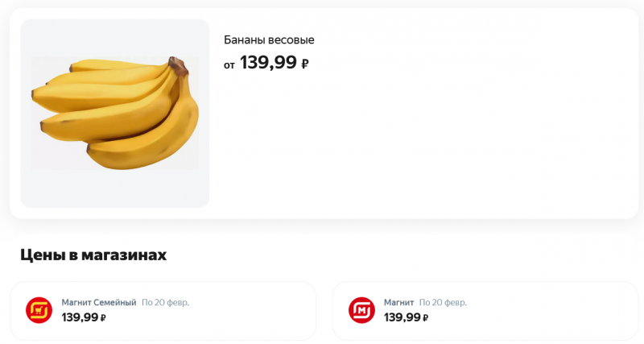Open the banana product photo

pyautogui.click(x=114, y=113)
